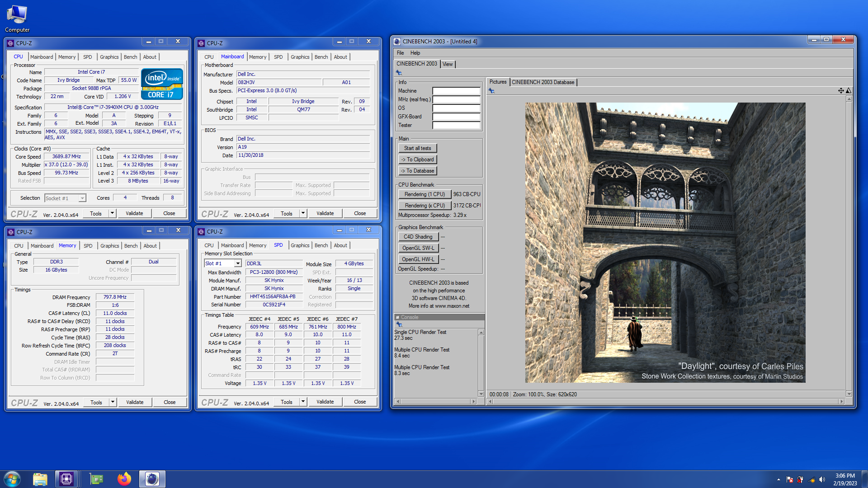
Task: Open Windows Explorer from the taskbar
Action: click(x=40, y=479)
